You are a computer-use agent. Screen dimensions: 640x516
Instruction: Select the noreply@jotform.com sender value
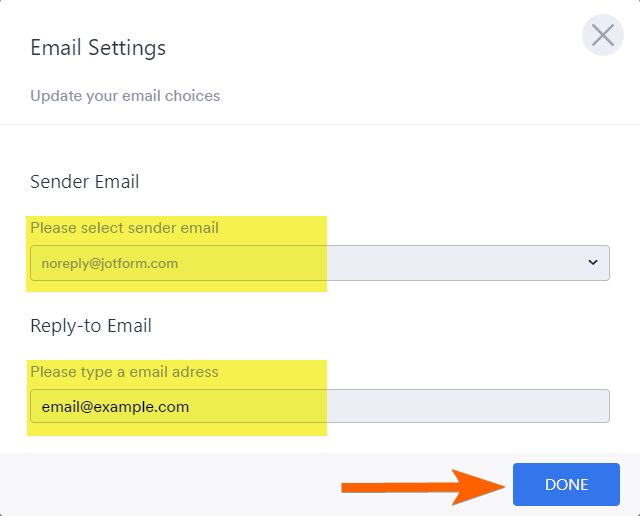pyautogui.click(x=110, y=263)
